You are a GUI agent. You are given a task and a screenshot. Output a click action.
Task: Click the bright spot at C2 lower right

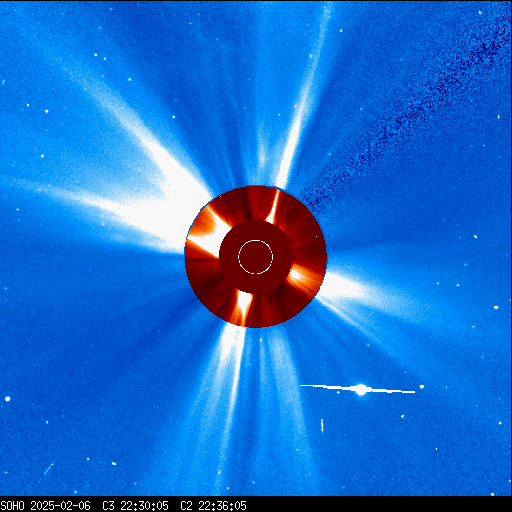click(x=297, y=275)
